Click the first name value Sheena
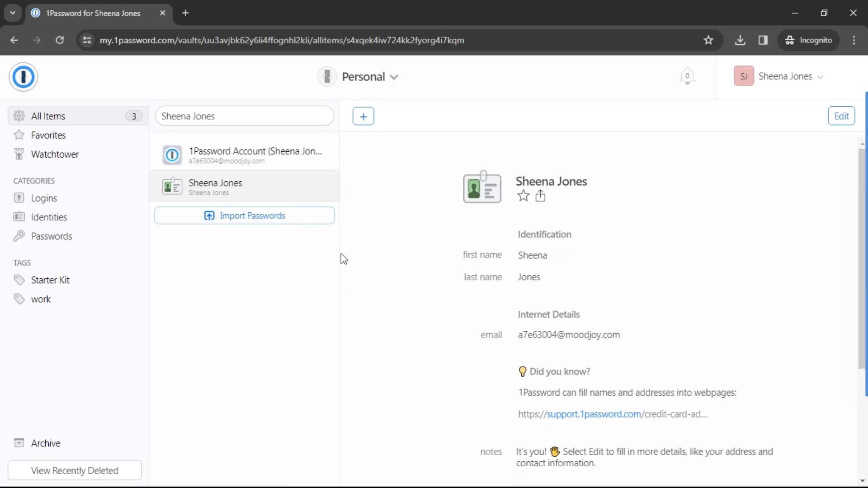868x488 pixels. (x=532, y=255)
